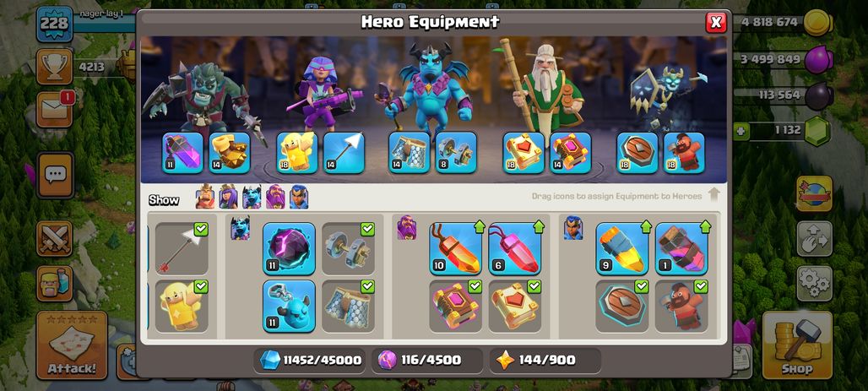Open the Shop button
868x391 pixels.
[x=797, y=345]
